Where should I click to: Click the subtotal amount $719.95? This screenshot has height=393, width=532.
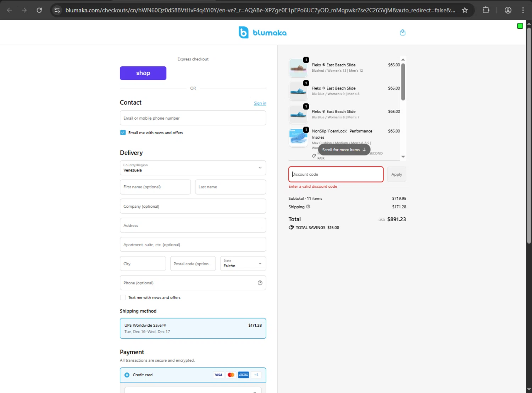[399, 198]
